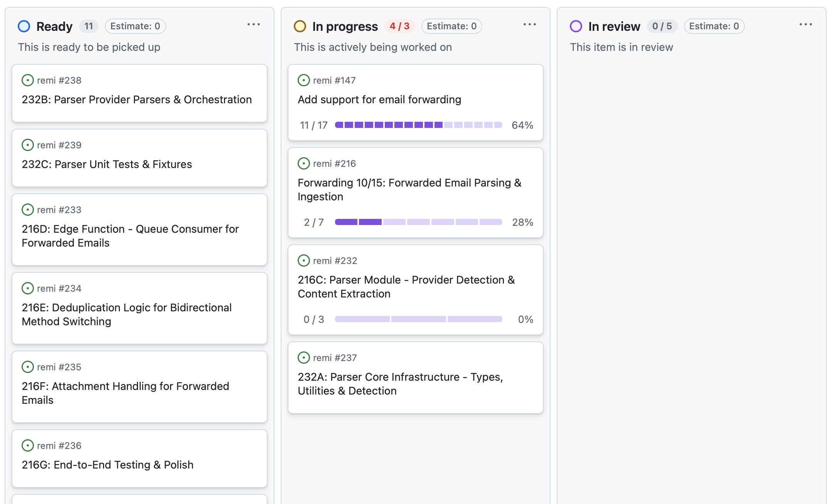
Task: Click the open issue icon on #239
Action: pos(28,145)
